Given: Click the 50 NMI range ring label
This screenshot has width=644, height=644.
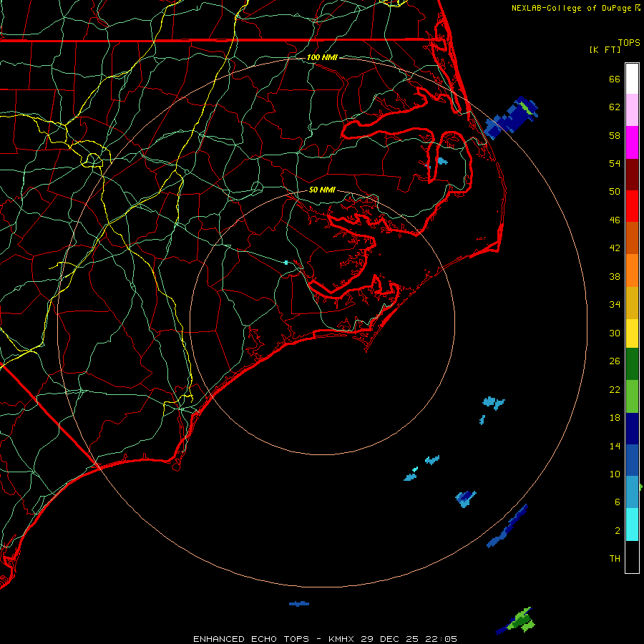Looking at the screenshot, I should (322, 190).
